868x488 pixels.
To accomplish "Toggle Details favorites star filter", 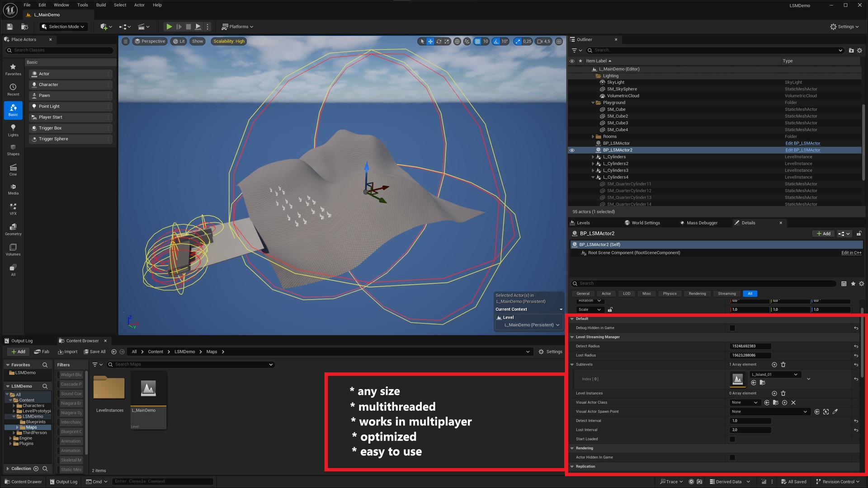I will [x=853, y=284].
